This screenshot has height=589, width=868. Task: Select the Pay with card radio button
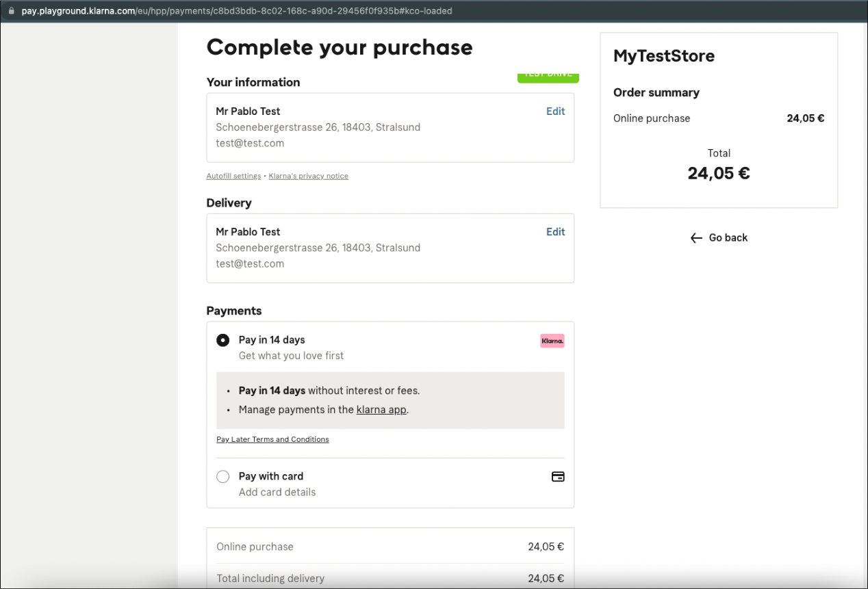click(x=223, y=477)
